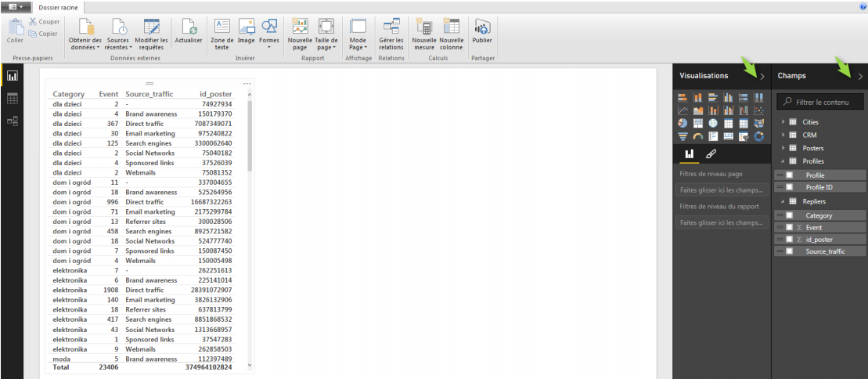Switch to the Format paintbrush tab

(x=710, y=154)
